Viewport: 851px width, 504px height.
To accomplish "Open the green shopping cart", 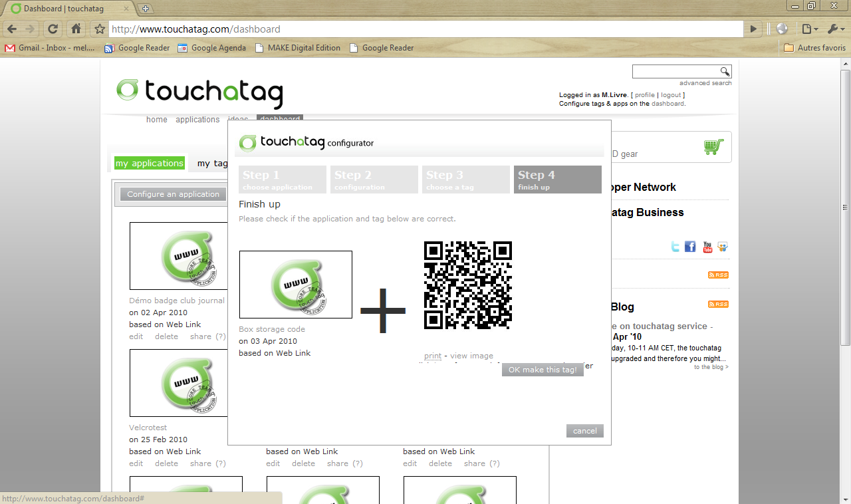I will coord(713,146).
